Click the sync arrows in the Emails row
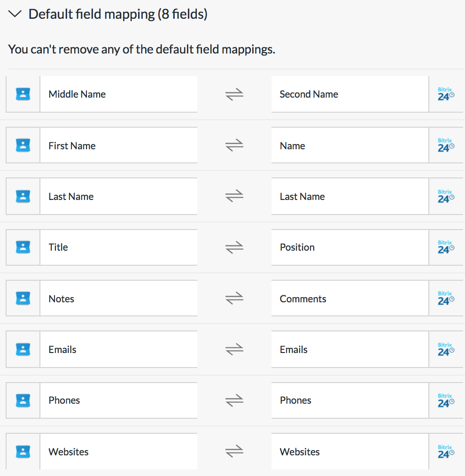Image resolution: width=465 pixels, height=476 pixels. [234, 349]
